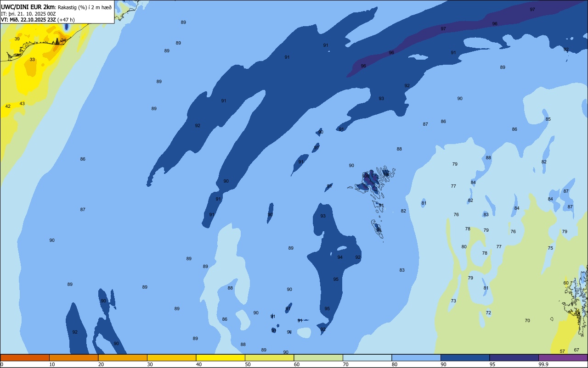
Task: Click the '95' tick label on the legend scale
Action: (x=492, y=364)
